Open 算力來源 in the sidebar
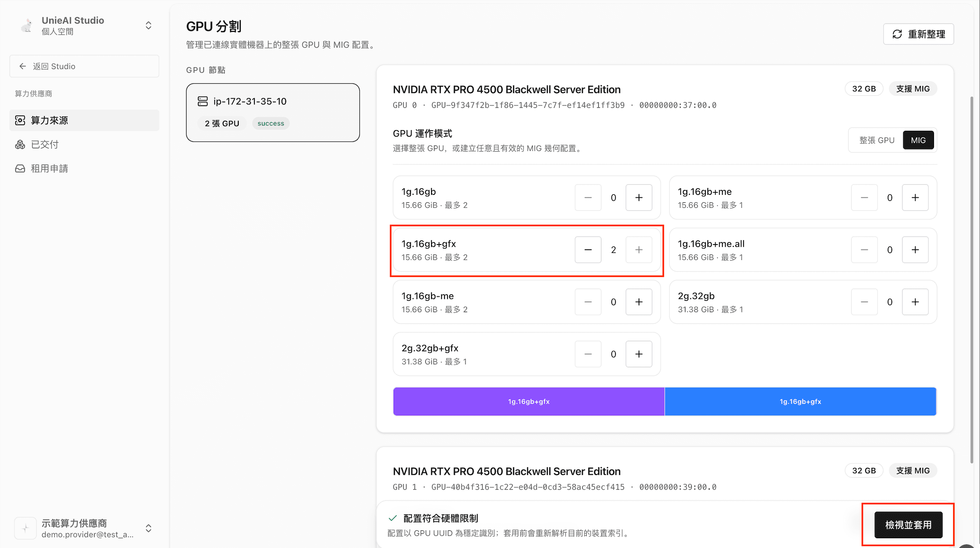This screenshot has width=980, height=548. tap(84, 121)
